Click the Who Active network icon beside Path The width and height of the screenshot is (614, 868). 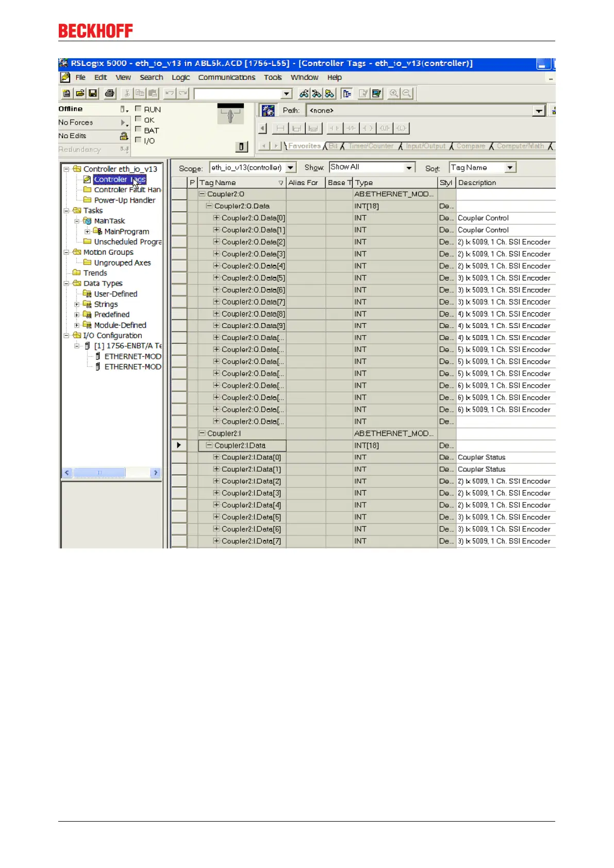pyautogui.click(x=268, y=110)
